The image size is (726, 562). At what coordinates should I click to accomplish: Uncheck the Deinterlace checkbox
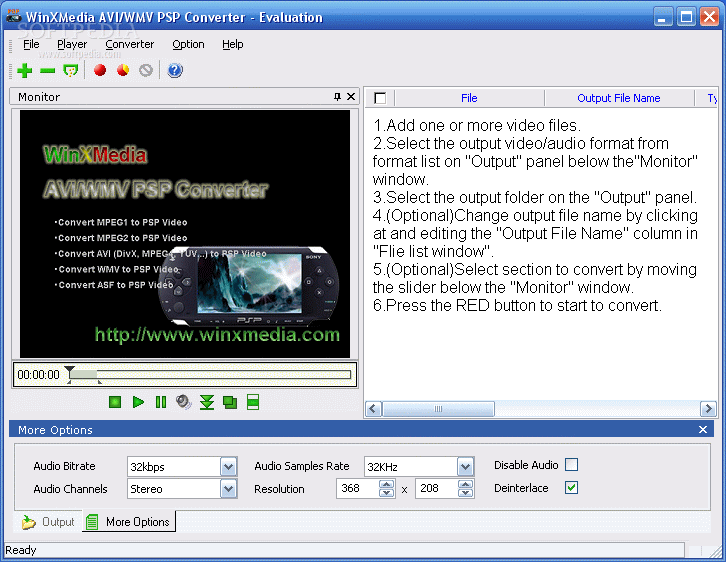click(x=572, y=487)
